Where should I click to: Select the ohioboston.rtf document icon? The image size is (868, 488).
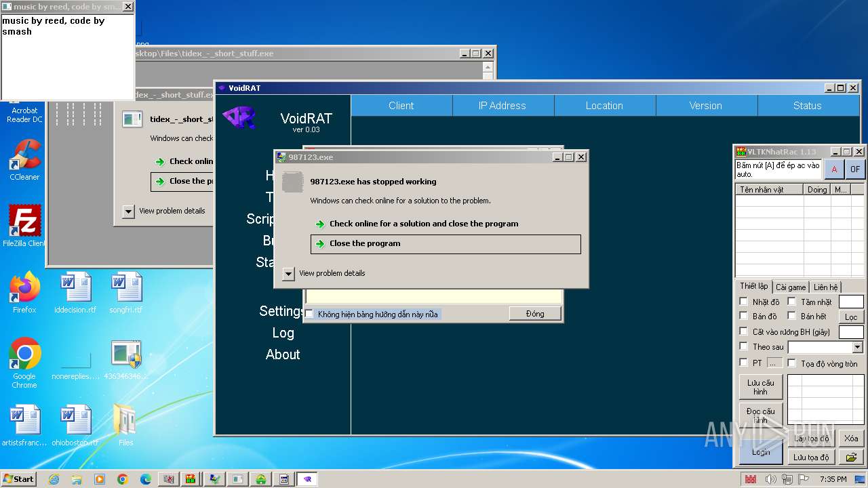(x=75, y=426)
